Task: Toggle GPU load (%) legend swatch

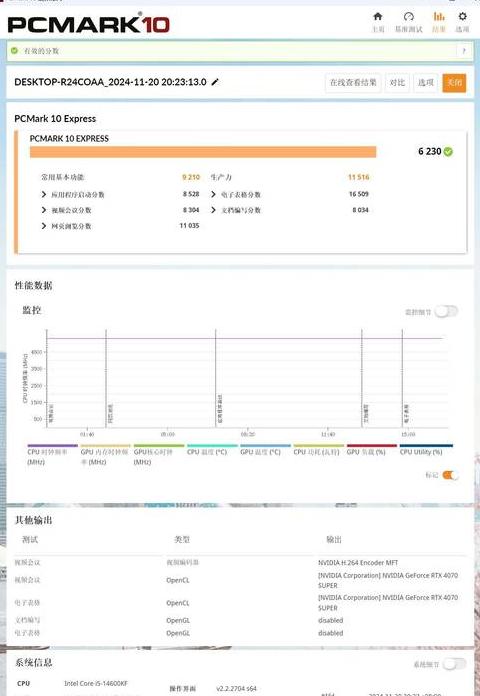Action: coord(372,445)
